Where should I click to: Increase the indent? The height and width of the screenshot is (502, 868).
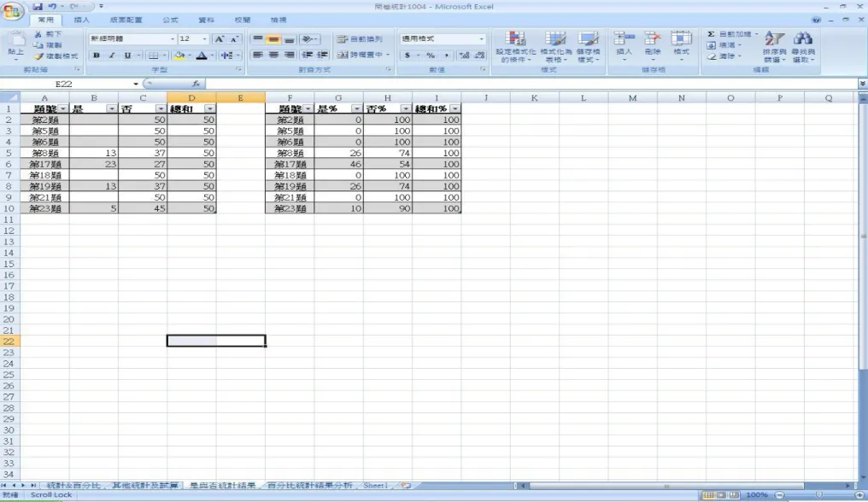click(x=322, y=55)
